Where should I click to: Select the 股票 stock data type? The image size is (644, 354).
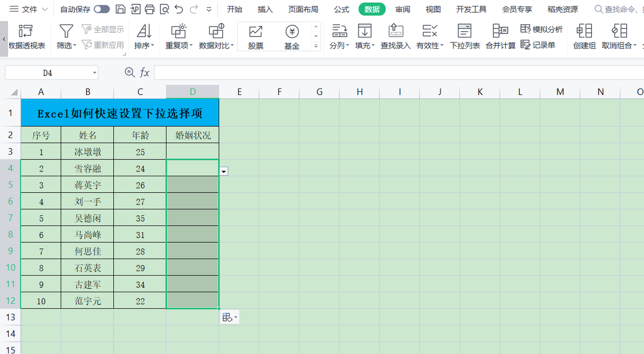pos(255,37)
